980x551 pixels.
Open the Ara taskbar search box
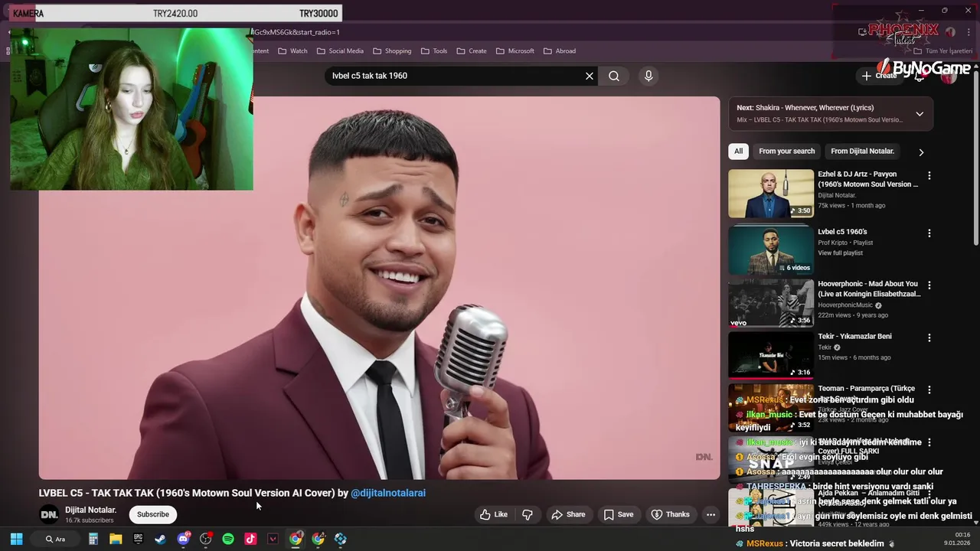[x=55, y=539]
